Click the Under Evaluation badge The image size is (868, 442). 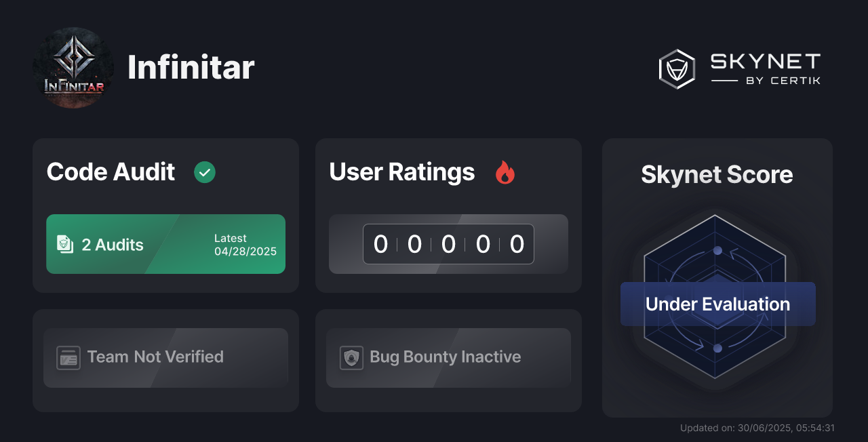[718, 304]
